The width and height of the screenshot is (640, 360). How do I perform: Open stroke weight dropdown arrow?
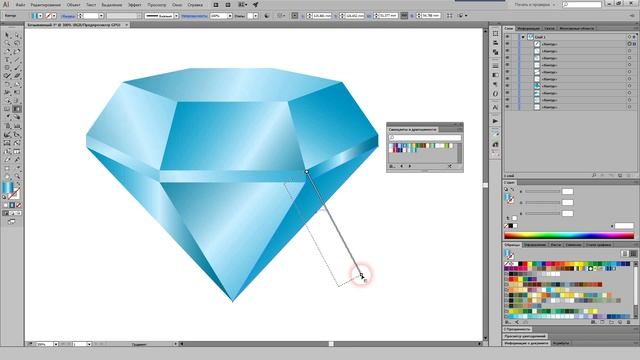pos(101,16)
